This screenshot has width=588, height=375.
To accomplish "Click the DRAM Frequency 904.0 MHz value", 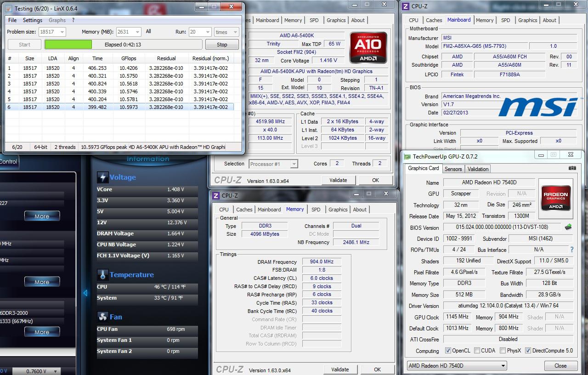I will [322, 262].
